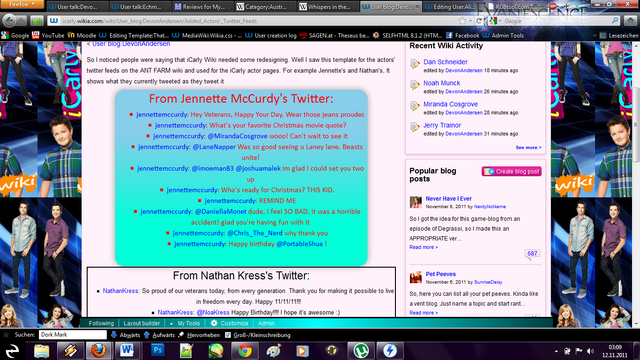This screenshot has height=360, width=640.
Task: Open Paint from the taskbar
Action: tap(274, 351)
